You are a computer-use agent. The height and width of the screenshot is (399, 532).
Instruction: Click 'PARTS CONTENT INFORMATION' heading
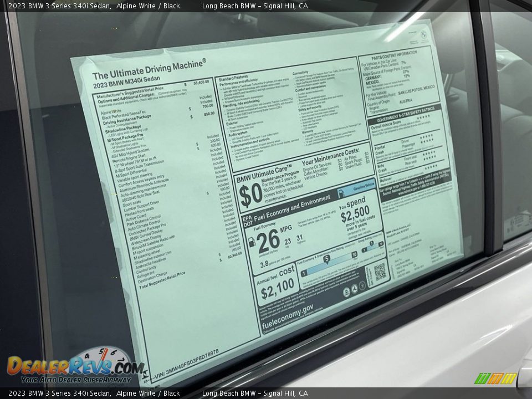(394, 55)
